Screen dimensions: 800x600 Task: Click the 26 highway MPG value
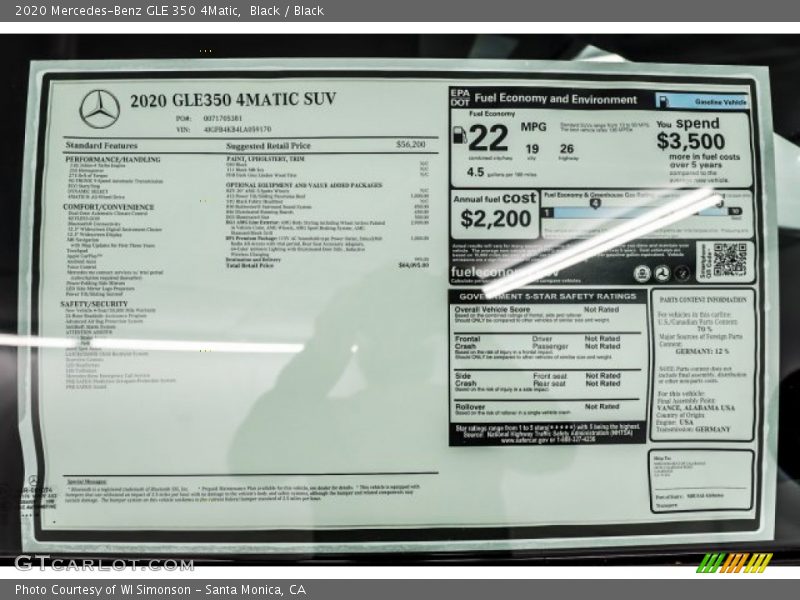[567, 149]
